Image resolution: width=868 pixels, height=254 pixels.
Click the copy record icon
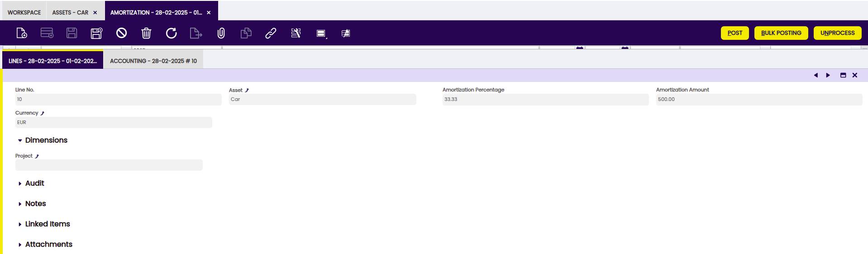coord(246,33)
